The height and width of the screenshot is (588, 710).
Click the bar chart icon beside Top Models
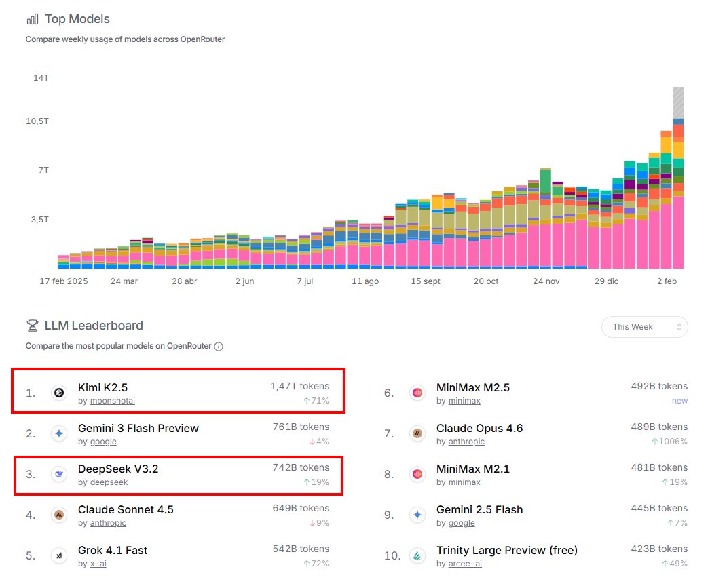[x=33, y=20]
